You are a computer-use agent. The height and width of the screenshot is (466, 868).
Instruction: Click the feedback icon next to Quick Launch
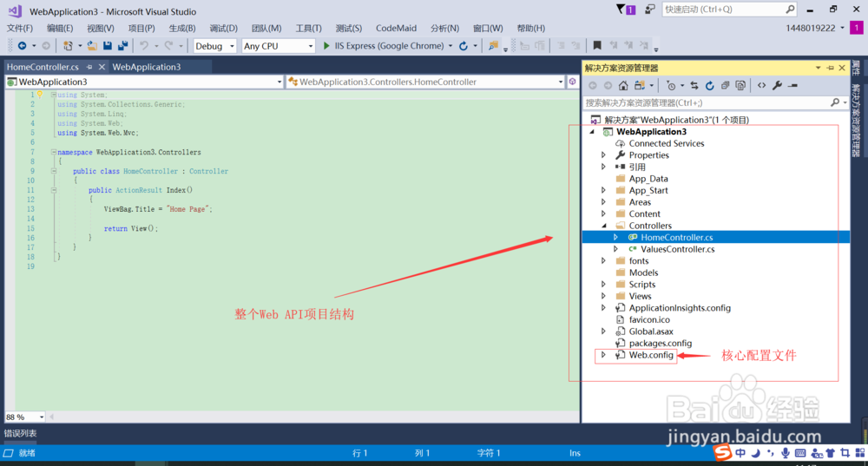click(650, 10)
